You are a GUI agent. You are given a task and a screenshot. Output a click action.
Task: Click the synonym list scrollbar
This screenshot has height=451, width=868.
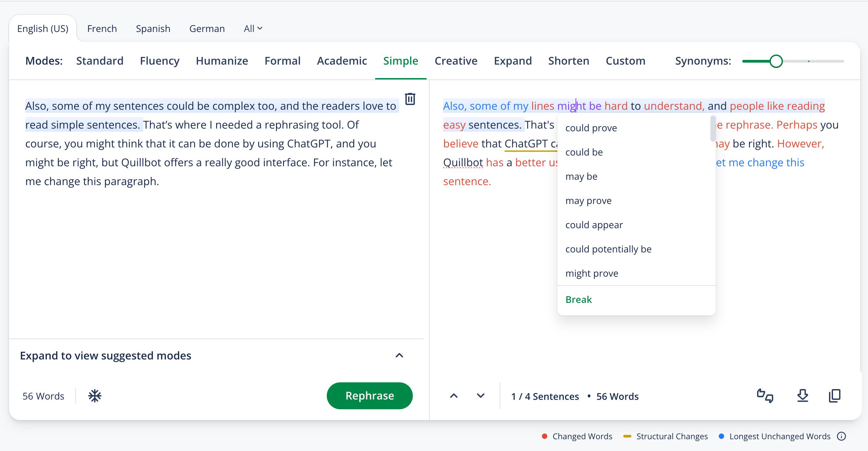[x=712, y=129]
